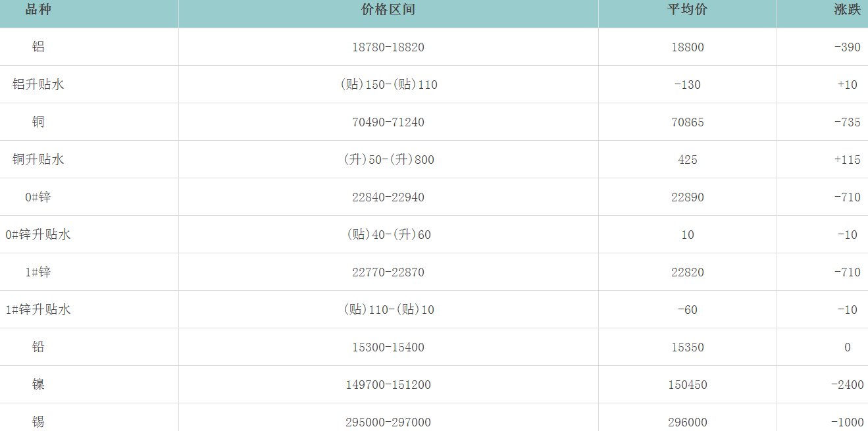Click the 铅 price range 15300-15400
The height and width of the screenshot is (431, 868).
(388, 347)
